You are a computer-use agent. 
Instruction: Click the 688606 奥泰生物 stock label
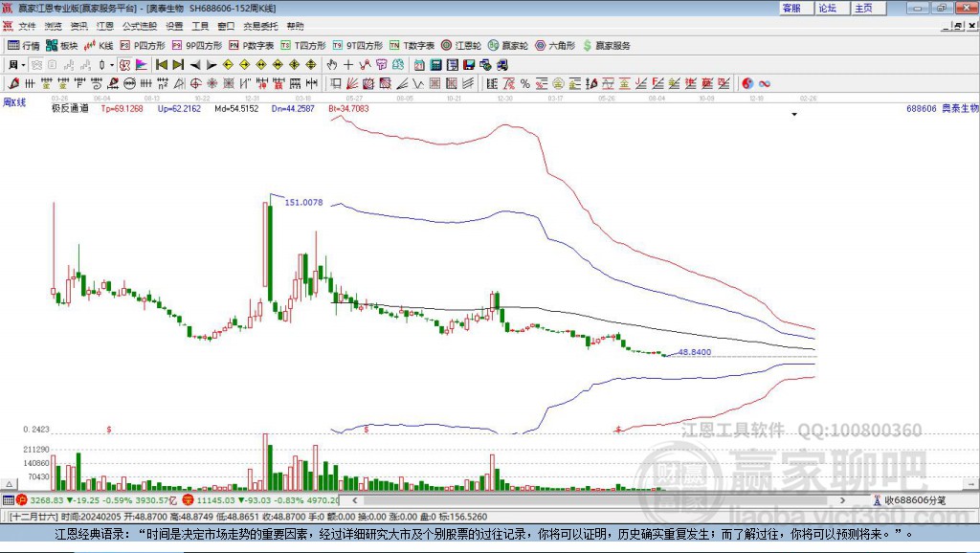point(943,108)
